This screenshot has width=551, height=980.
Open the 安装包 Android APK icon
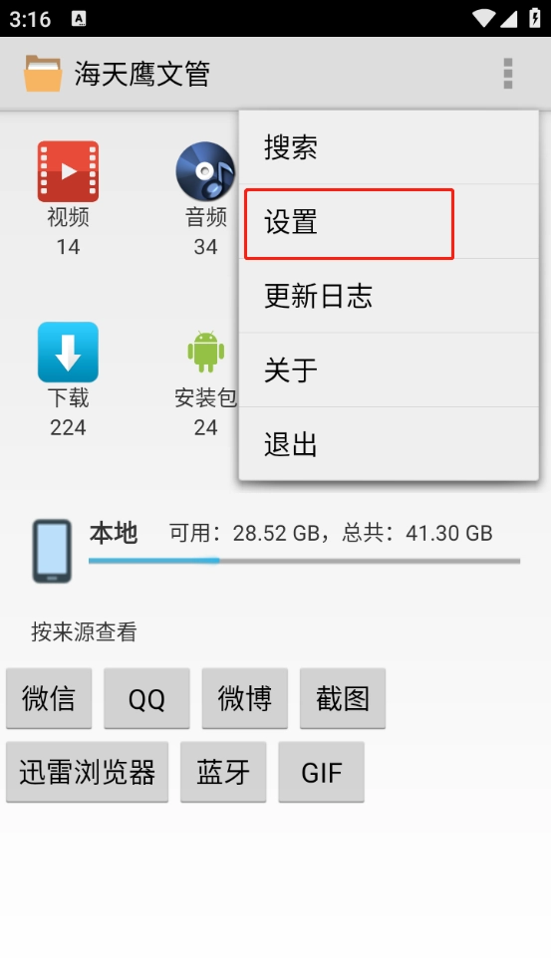pos(206,352)
